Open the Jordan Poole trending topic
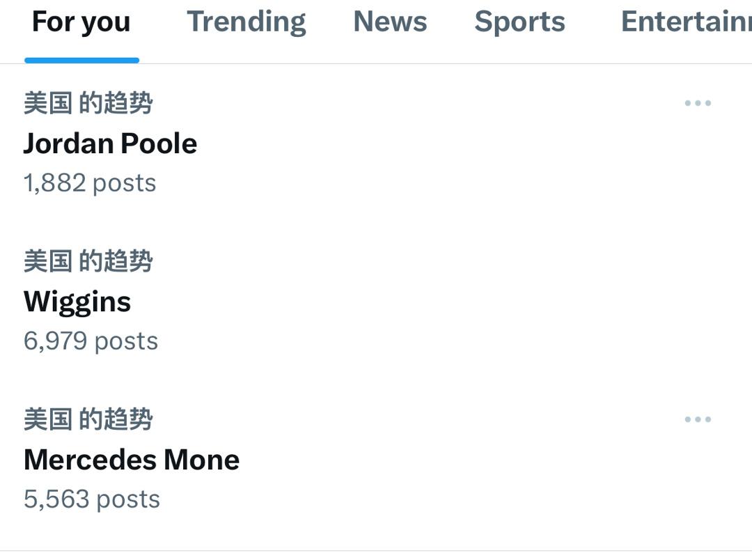Screen dimensions: 752x560 110,143
